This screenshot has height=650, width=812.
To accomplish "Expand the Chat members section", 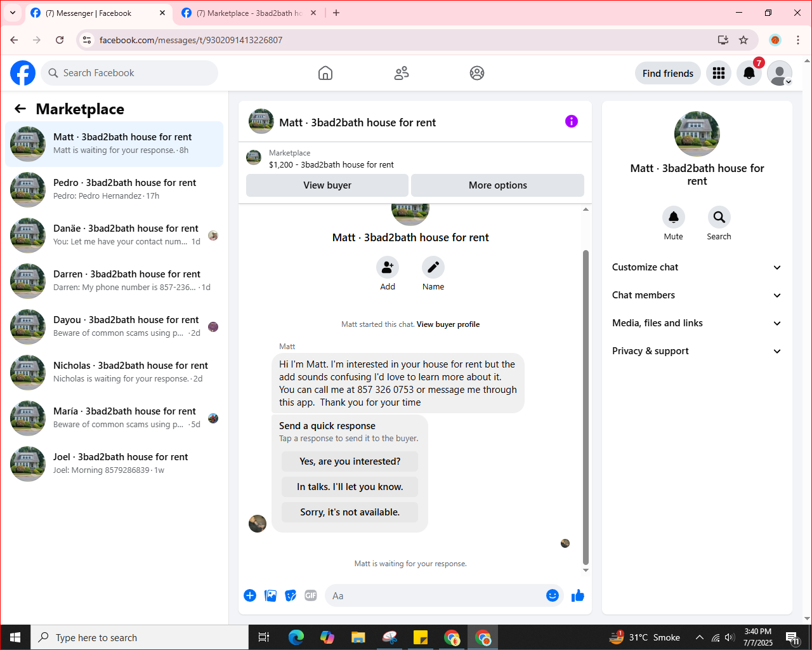I will click(697, 295).
